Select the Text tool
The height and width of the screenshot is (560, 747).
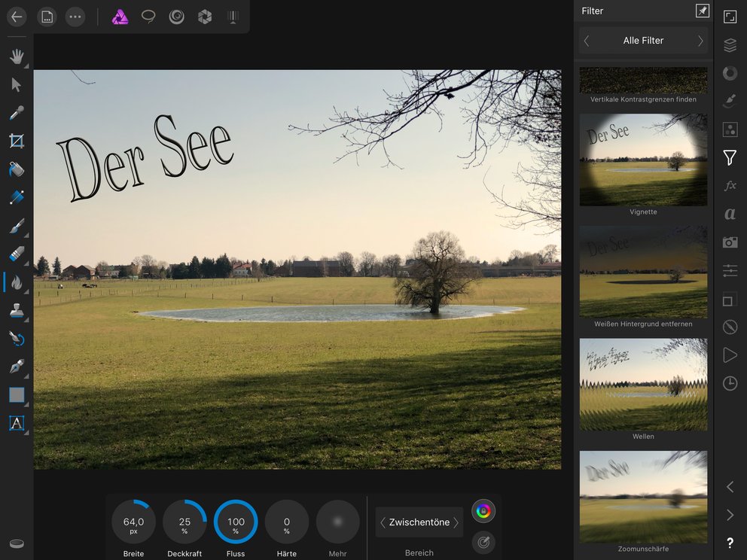17,424
